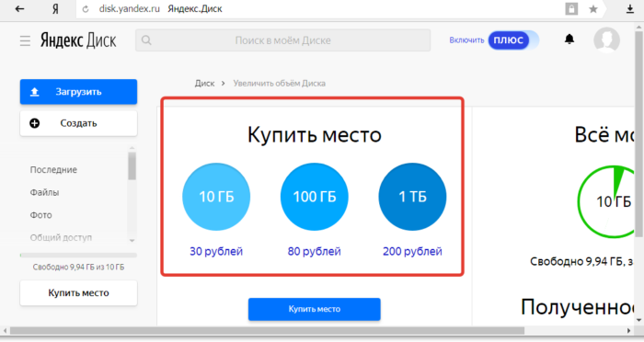Click the Загрузить upload button
644x342 pixels.
coord(78,92)
